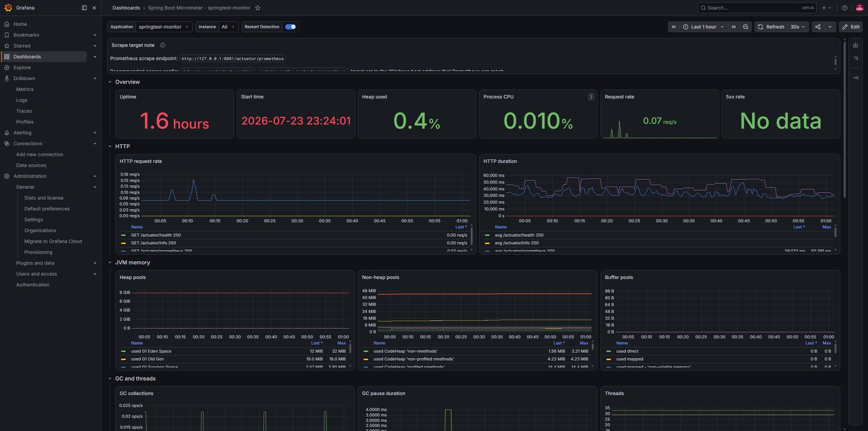This screenshot has height=431, width=868.
Task: Open Process CPU panel menu
Action: point(591,97)
